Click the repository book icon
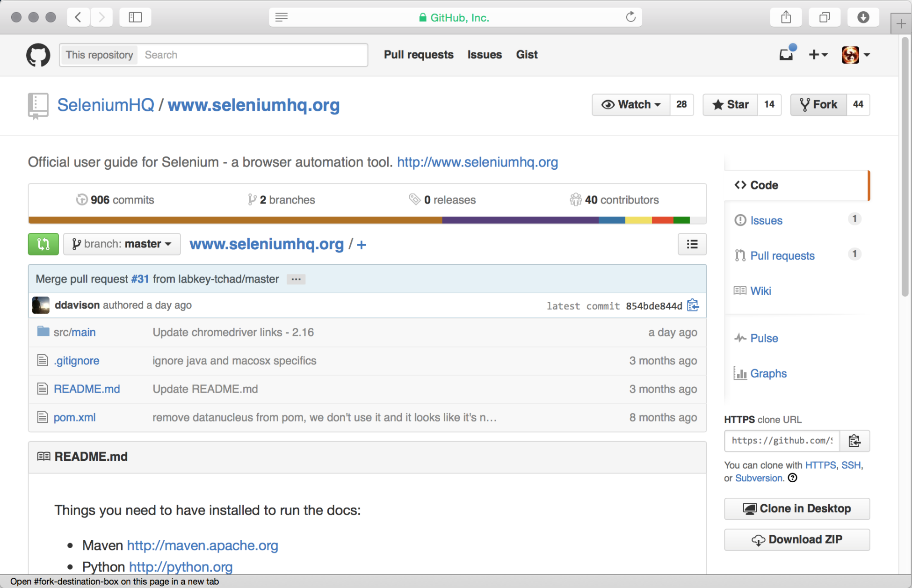 (x=37, y=106)
